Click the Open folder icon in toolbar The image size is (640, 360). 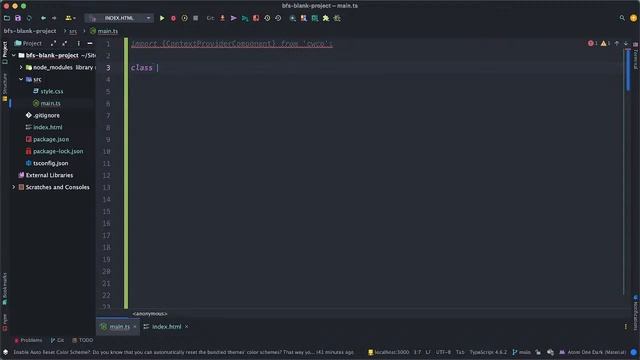pos(7,18)
